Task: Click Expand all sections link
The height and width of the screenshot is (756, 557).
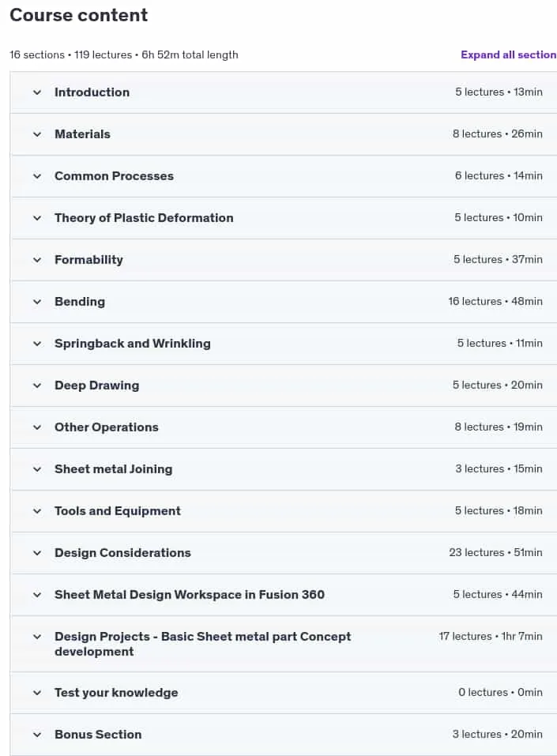Action: (x=508, y=55)
